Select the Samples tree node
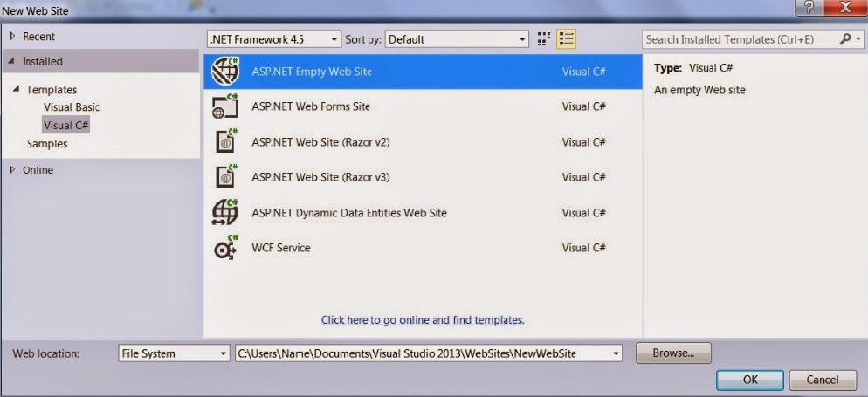868x397 pixels. pyautogui.click(x=47, y=144)
